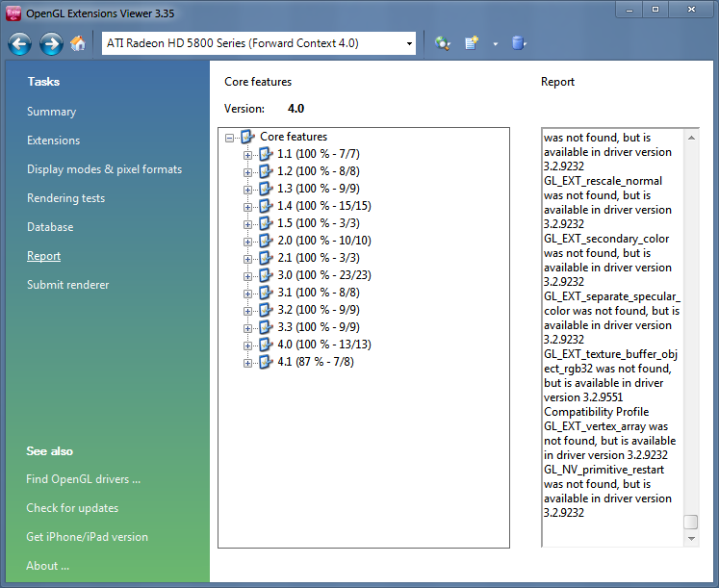Image resolution: width=719 pixels, height=588 pixels.
Task: Expand the 1.3 version node
Action: (x=247, y=190)
